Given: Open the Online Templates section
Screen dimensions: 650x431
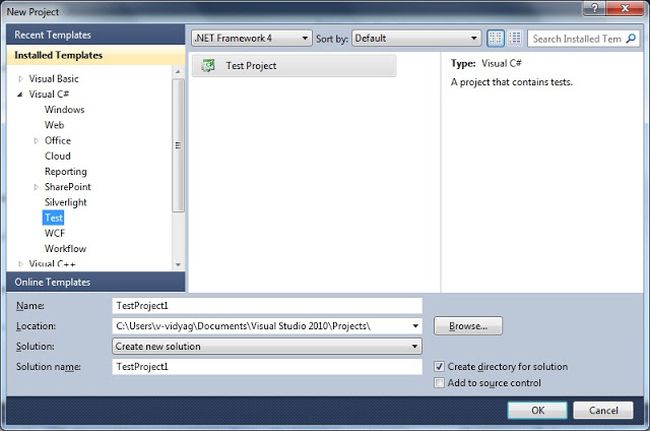Looking at the screenshot, I should click(x=96, y=282).
